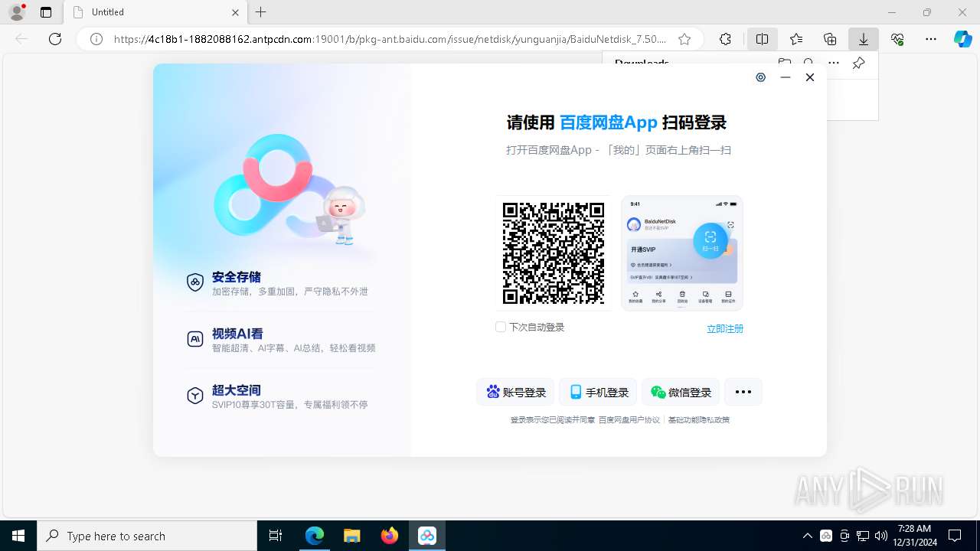The image size is (980, 551).
Task: Minimize the Baidu Netdisk login window
Action: (785, 77)
